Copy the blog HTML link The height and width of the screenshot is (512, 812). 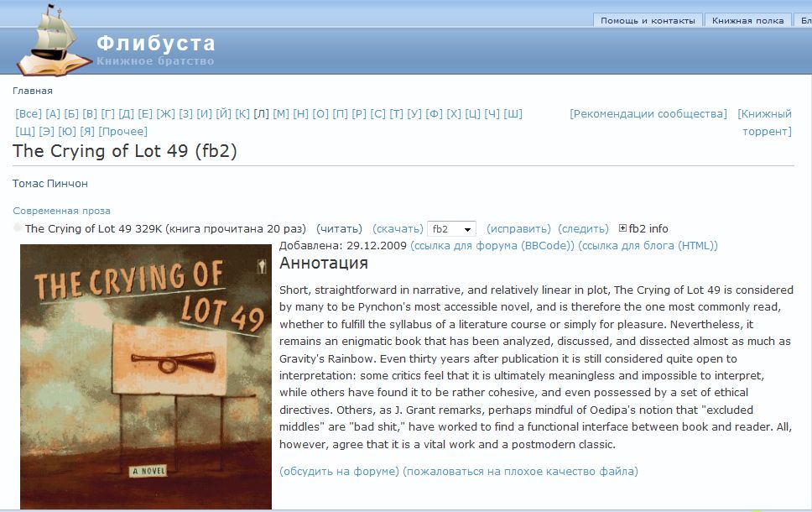point(648,246)
